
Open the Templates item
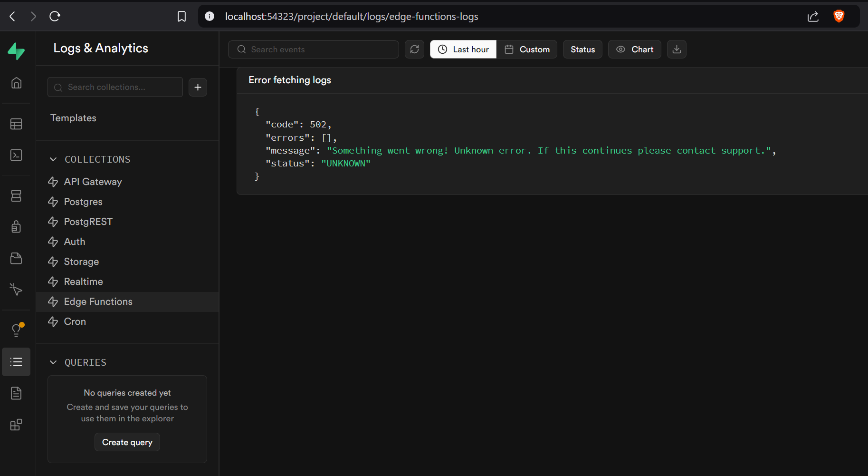pyautogui.click(x=73, y=118)
